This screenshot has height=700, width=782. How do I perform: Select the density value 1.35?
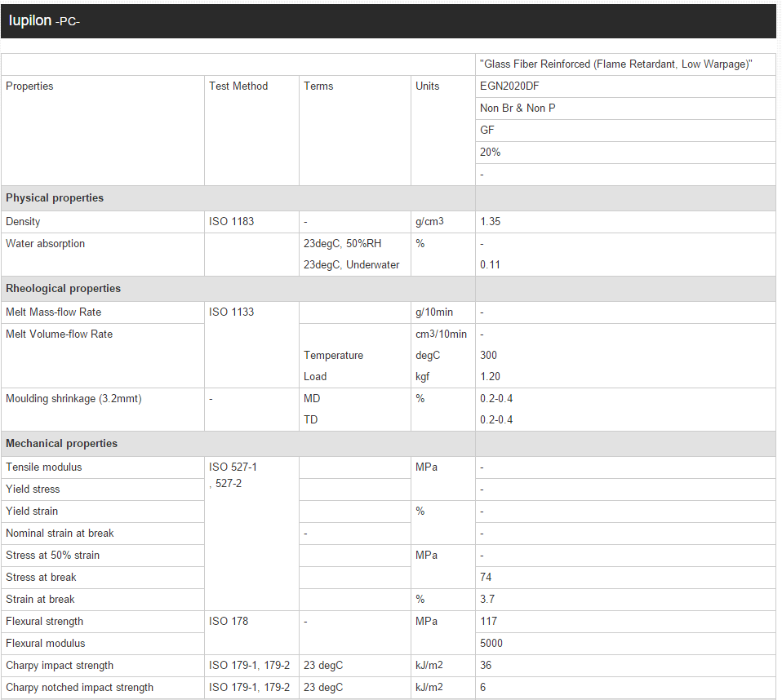pyautogui.click(x=490, y=221)
